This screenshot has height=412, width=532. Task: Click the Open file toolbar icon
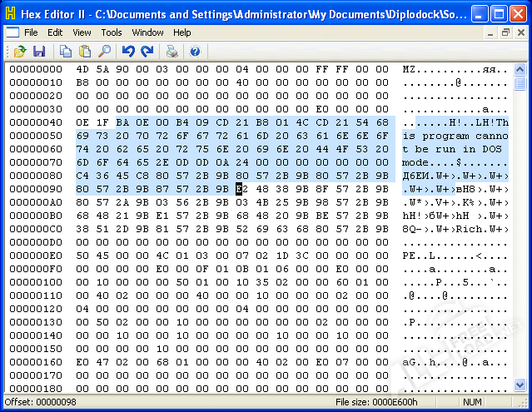pyautogui.click(x=20, y=52)
